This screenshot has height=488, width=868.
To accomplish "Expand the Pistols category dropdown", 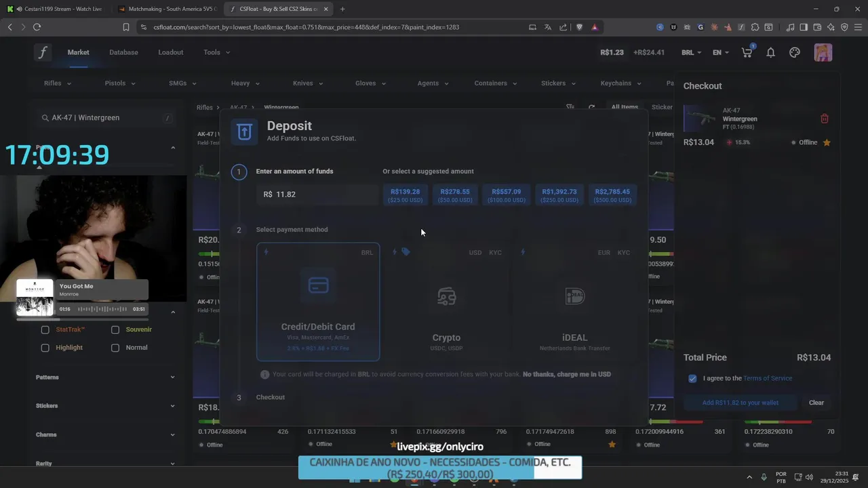I will coord(120,83).
